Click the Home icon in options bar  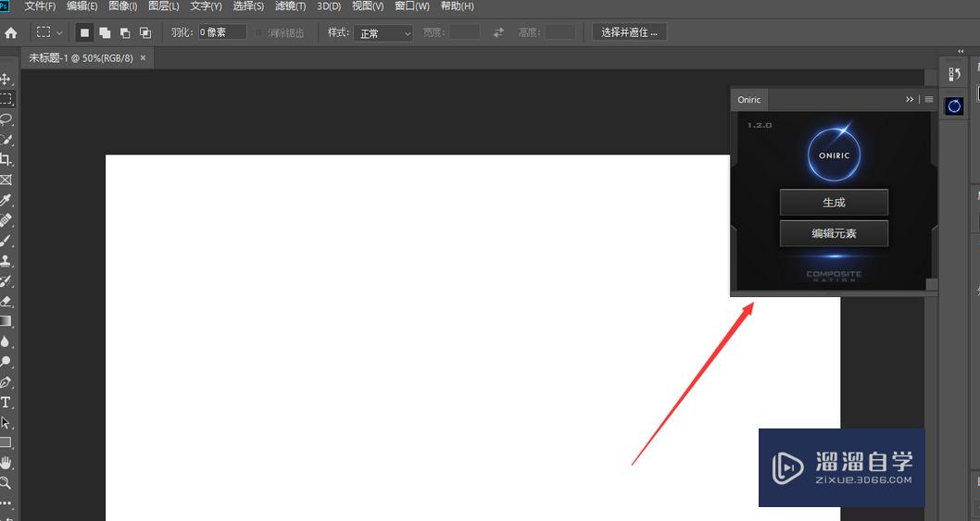(x=10, y=33)
